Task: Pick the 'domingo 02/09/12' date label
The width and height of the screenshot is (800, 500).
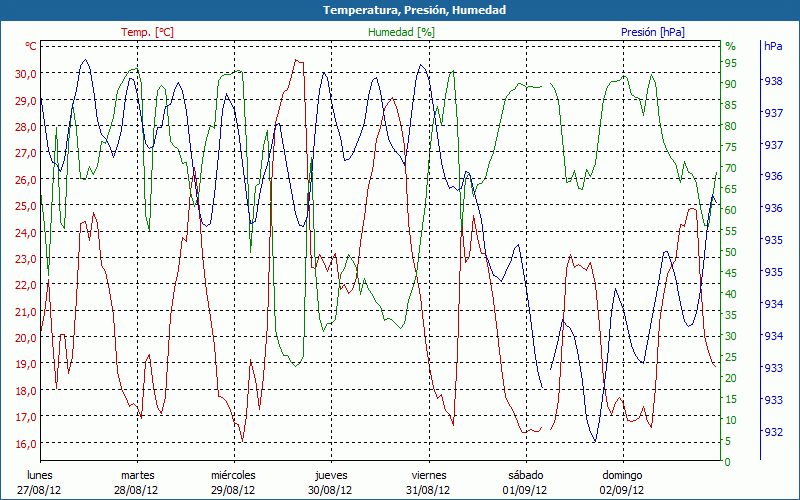Action: point(622,483)
